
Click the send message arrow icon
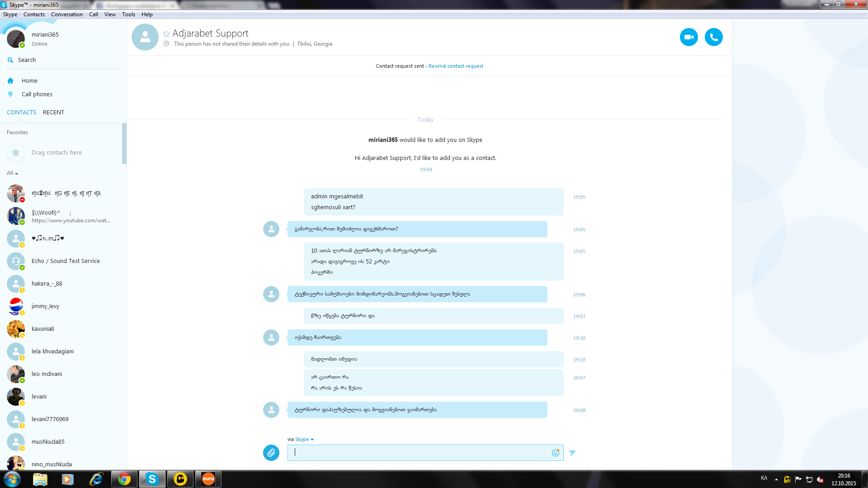[572, 452]
